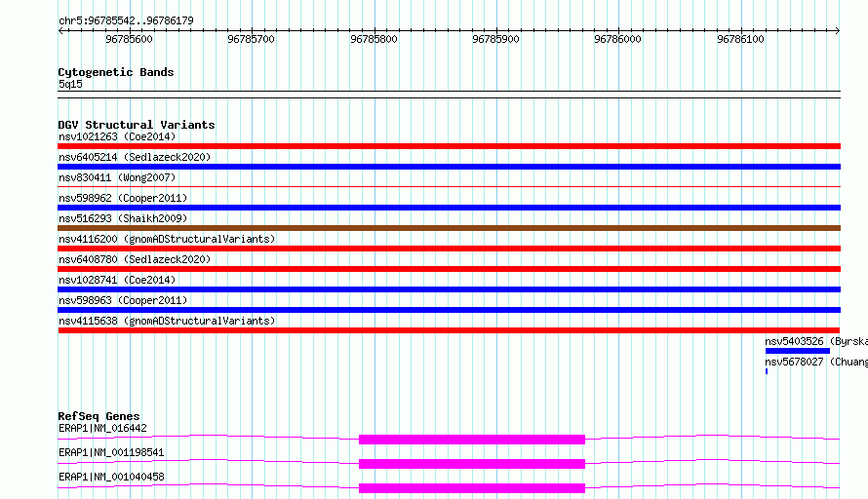Open the nsv6405214 (Sedlazeck2020) label

point(135,157)
